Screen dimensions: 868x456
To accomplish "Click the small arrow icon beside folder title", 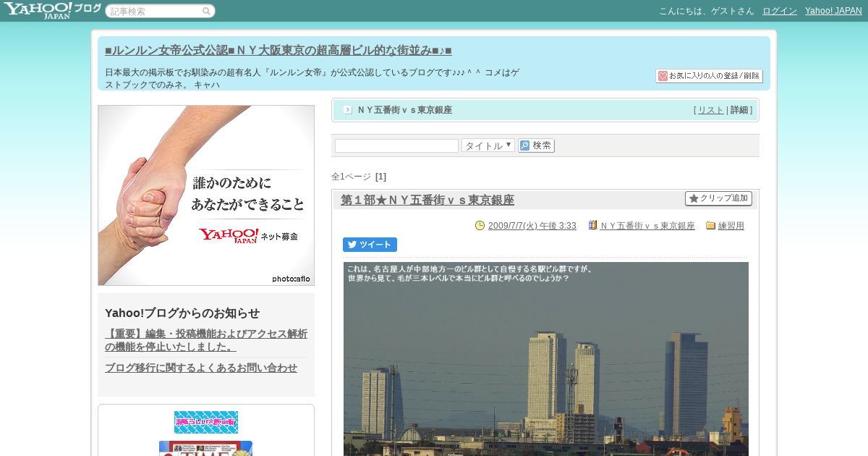I will pyautogui.click(x=348, y=110).
